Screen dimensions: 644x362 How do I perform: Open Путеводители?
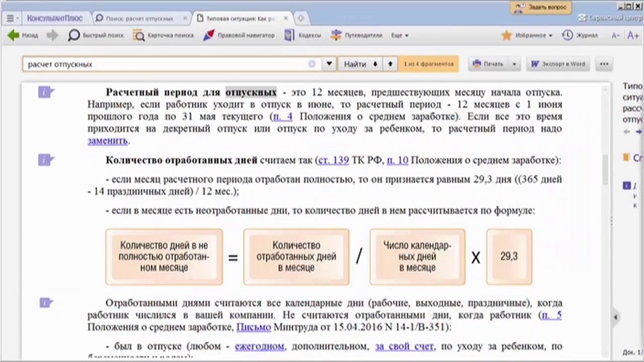[357, 35]
